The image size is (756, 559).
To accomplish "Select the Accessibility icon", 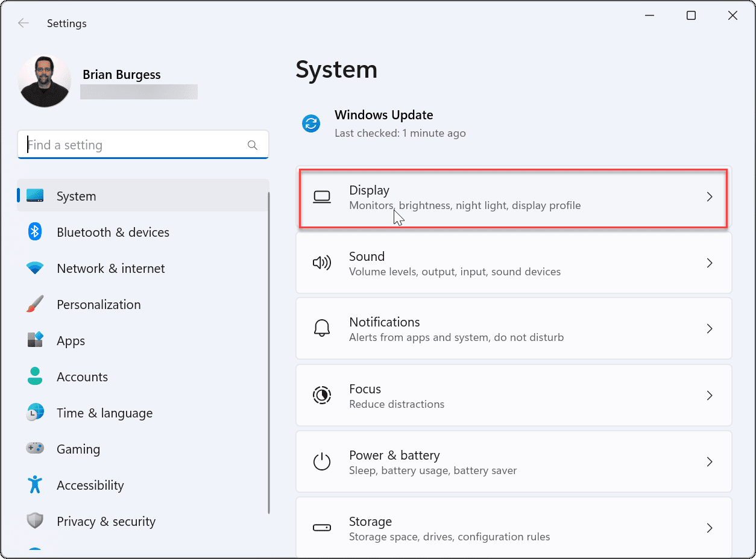I will [35, 485].
